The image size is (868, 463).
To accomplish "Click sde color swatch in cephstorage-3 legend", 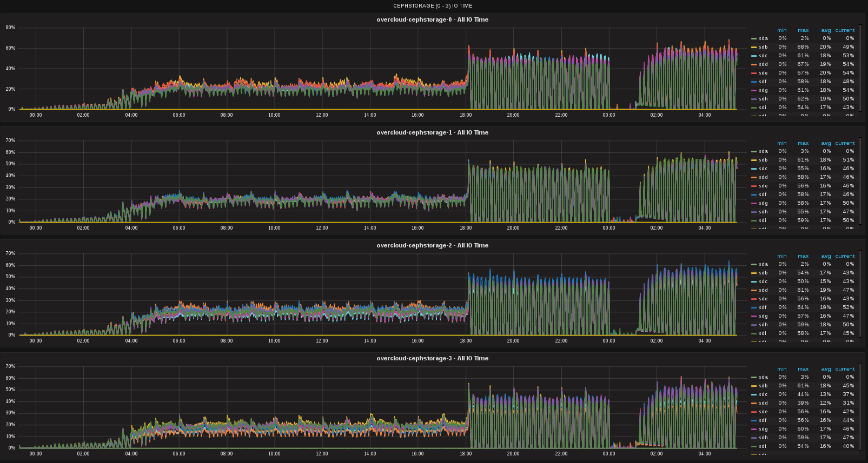I will [x=754, y=412].
